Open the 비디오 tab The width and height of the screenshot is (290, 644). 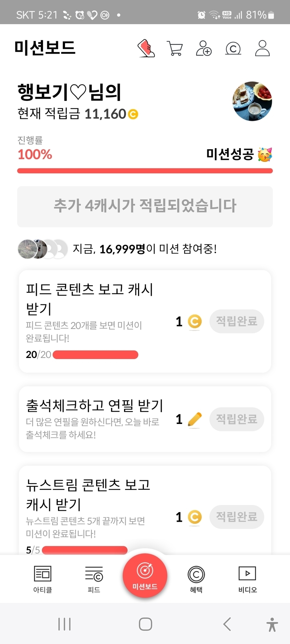pos(247,579)
